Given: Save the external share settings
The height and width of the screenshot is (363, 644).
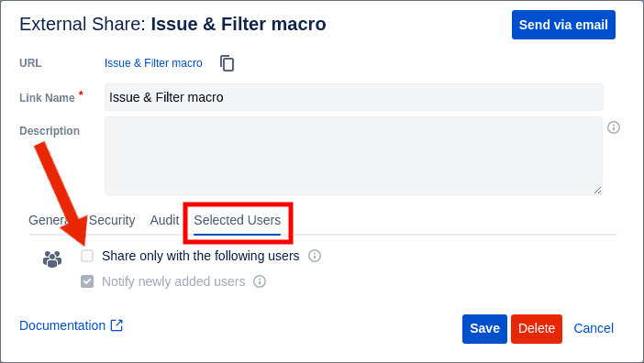Looking at the screenshot, I should (x=484, y=328).
